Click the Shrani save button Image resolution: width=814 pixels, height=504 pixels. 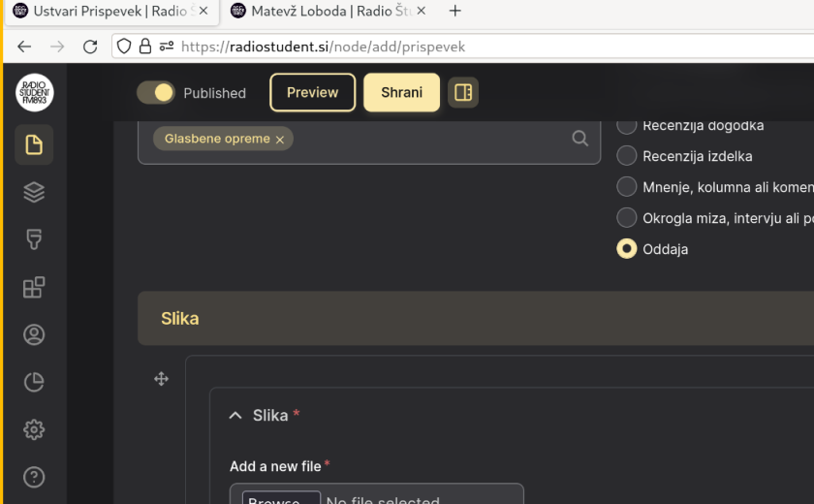tap(401, 93)
